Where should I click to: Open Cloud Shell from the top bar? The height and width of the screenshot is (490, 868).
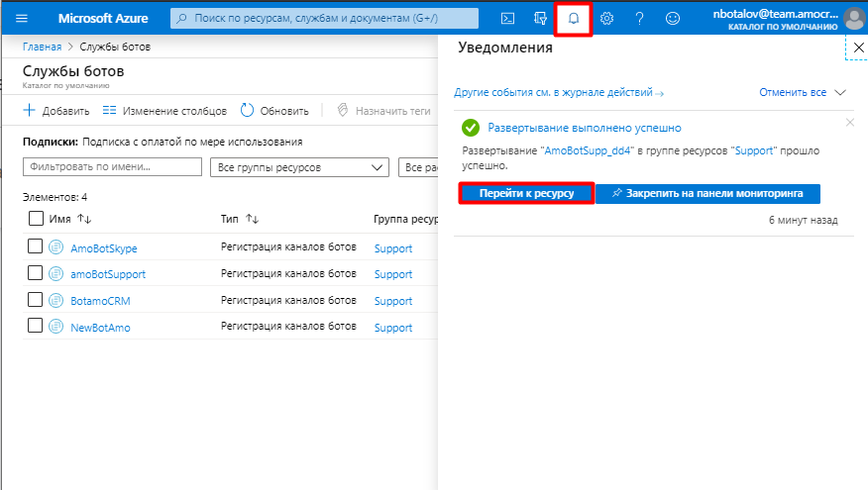point(507,18)
